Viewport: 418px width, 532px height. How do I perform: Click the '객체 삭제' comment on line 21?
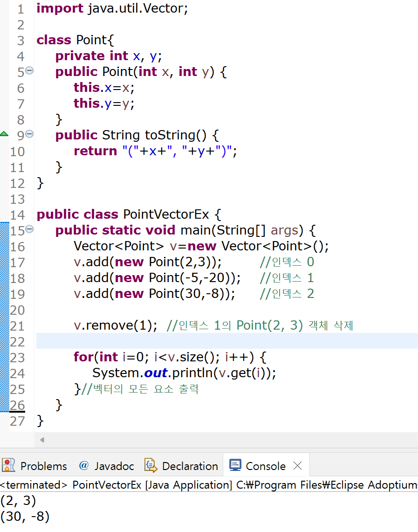[x=331, y=325]
